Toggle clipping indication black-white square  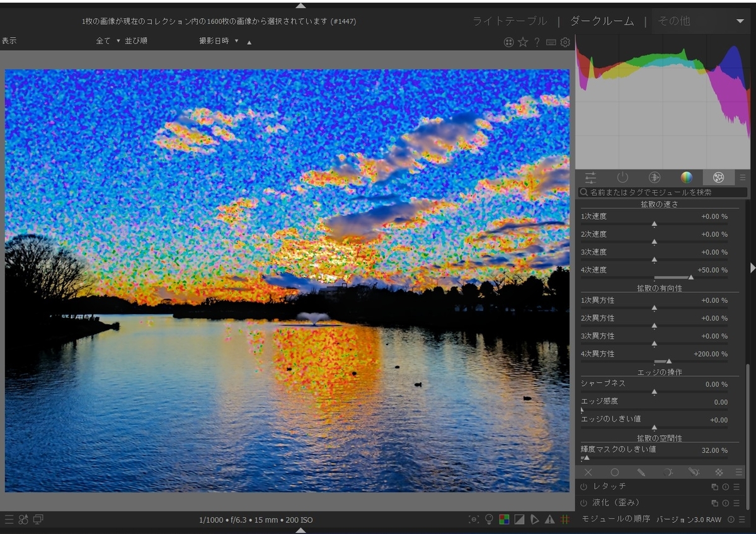point(519,520)
